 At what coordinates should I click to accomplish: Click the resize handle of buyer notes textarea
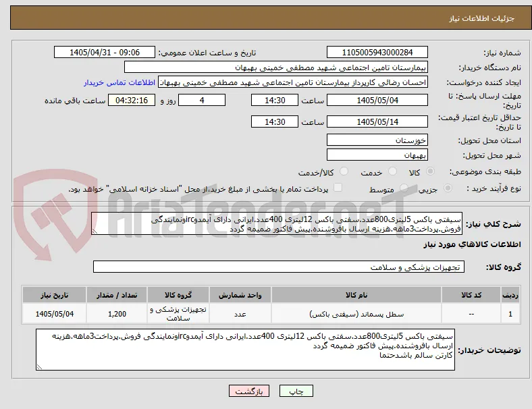pos(39,366)
